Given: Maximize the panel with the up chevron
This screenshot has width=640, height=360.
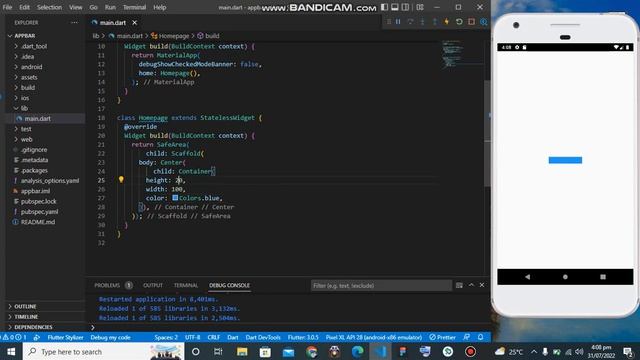Looking at the screenshot, I should tap(471, 285).
